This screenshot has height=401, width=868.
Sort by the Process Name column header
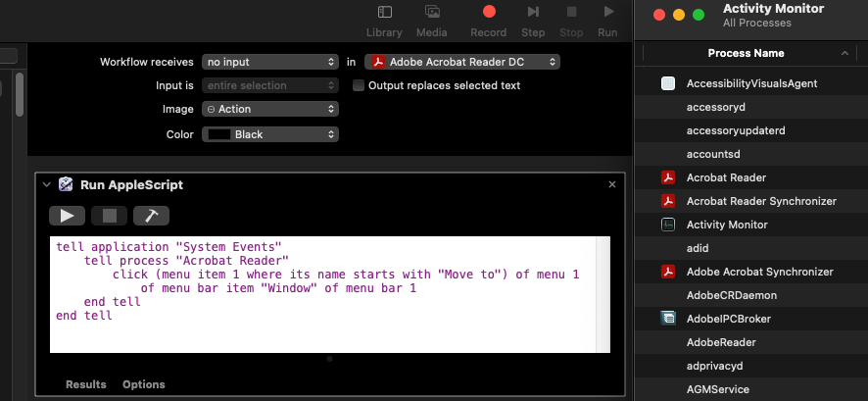click(x=746, y=53)
